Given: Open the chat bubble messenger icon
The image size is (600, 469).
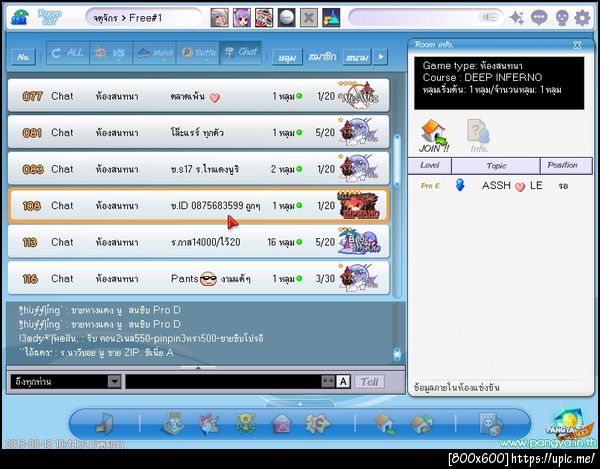Looking at the screenshot, I should pyautogui.click(x=539, y=18).
